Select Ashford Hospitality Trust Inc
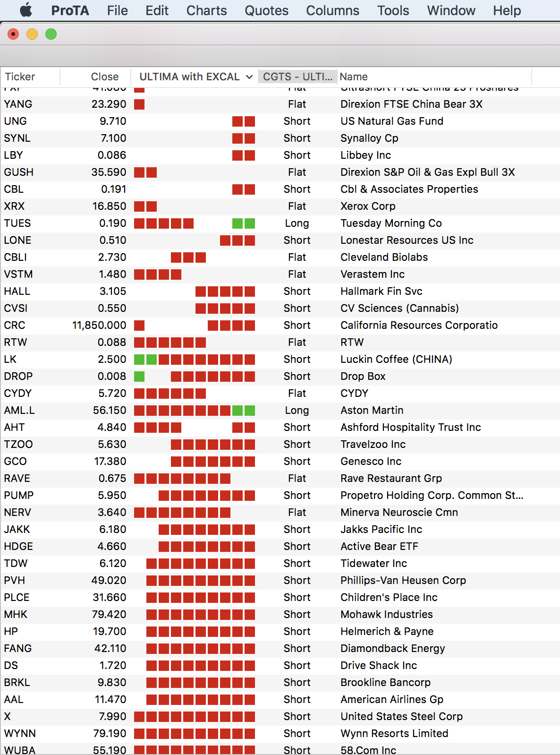This screenshot has height=755, width=560. pyautogui.click(x=411, y=427)
